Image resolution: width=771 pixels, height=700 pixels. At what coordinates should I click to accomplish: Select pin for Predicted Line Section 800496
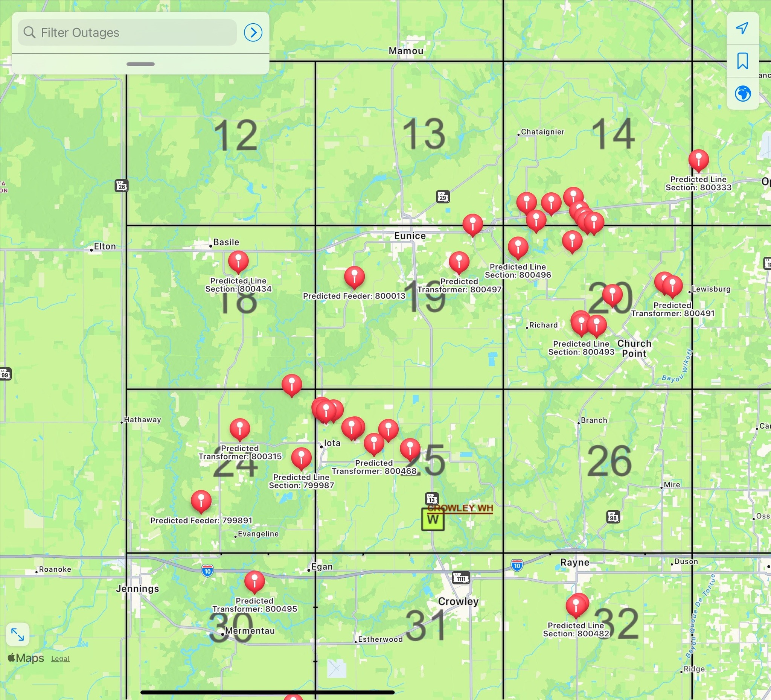pyautogui.click(x=518, y=248)
